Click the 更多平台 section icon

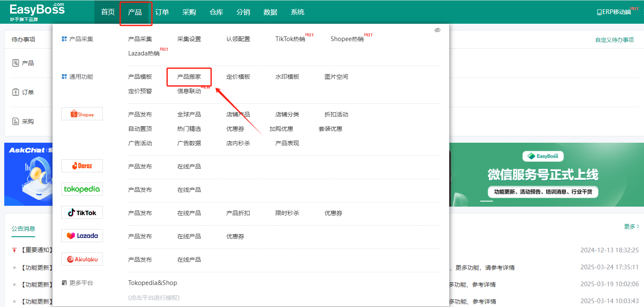click(x=64, y=283)
